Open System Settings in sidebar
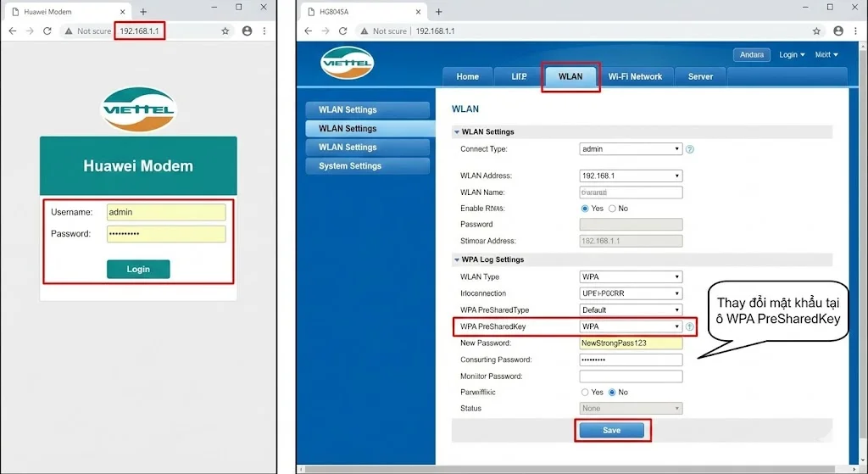The width and height of the screenshot is (868, 474). click(368, 165)
